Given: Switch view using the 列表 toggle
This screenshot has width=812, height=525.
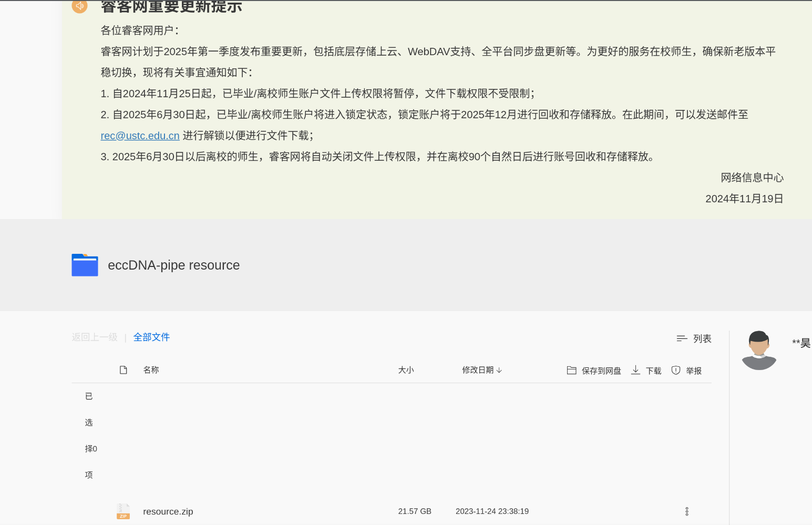Looking at the screenshot, I should tap(694, 339).
